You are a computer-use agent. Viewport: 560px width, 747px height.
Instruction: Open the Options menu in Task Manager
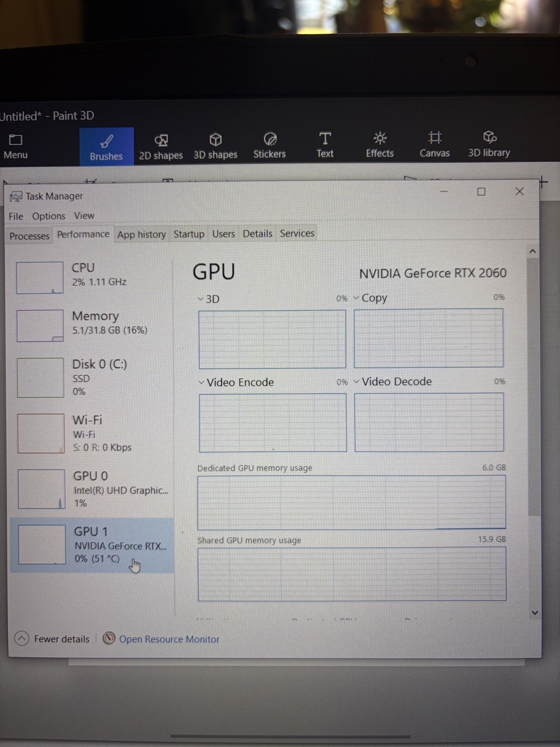pos(49,216)
